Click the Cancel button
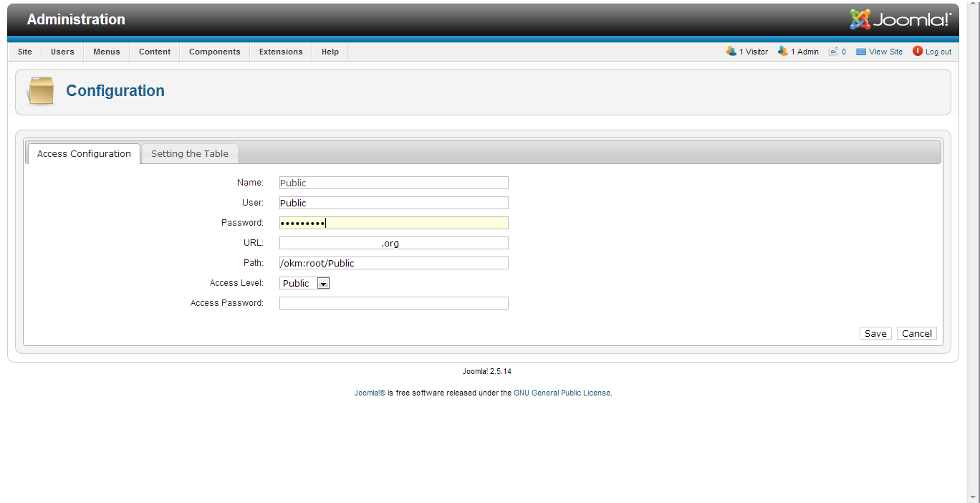980x503 pixels. [916, 332]
